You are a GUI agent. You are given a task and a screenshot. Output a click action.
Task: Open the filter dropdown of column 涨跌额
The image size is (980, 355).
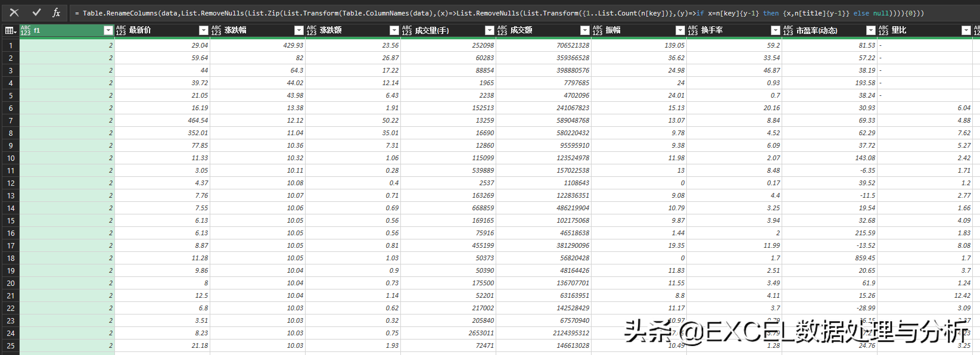pyautogui.click(x=394, y=30)
